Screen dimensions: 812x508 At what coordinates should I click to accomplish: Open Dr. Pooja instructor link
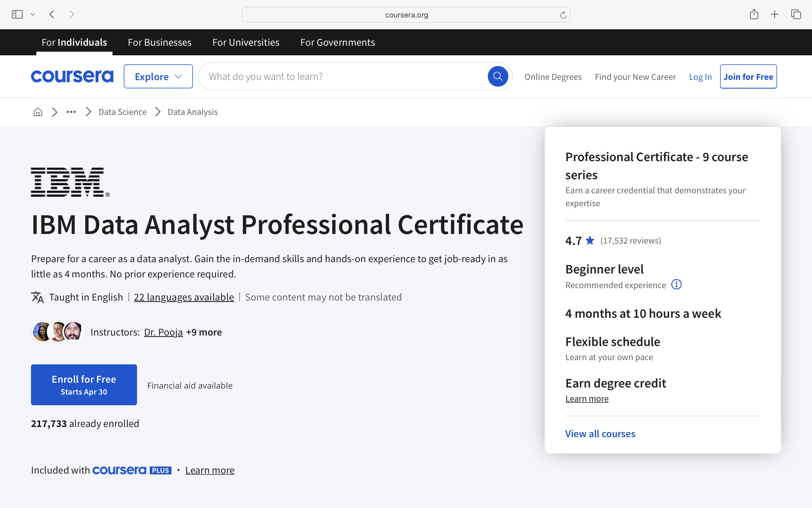[164, 332]
